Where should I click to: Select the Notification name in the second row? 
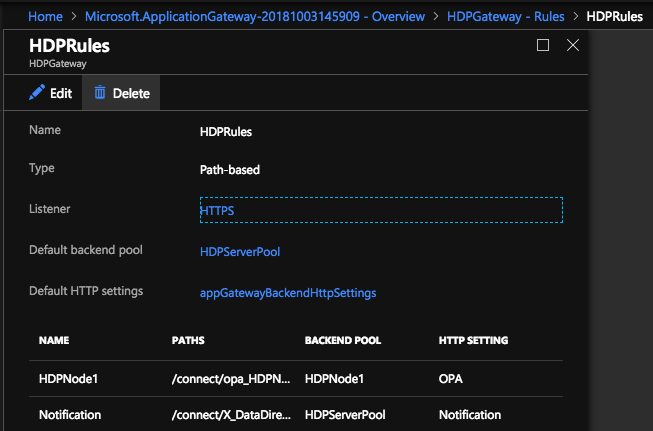click(x=70, y=414)
